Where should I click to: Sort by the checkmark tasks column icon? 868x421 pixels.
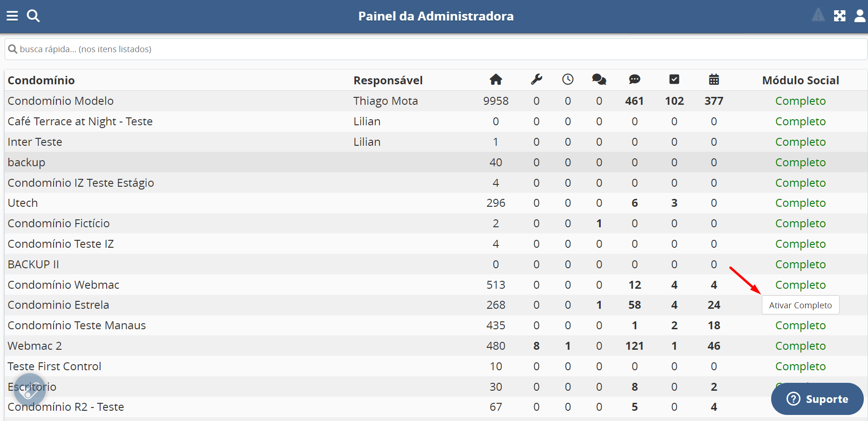(674, 80)
